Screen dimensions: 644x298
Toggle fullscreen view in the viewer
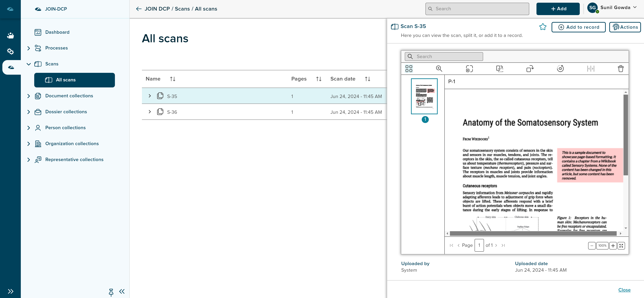(x=621, y=245)
